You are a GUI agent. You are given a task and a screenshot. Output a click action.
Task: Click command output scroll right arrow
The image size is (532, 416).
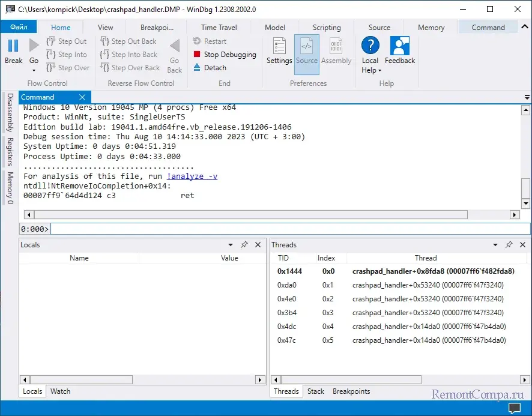[x=515, y=215]
